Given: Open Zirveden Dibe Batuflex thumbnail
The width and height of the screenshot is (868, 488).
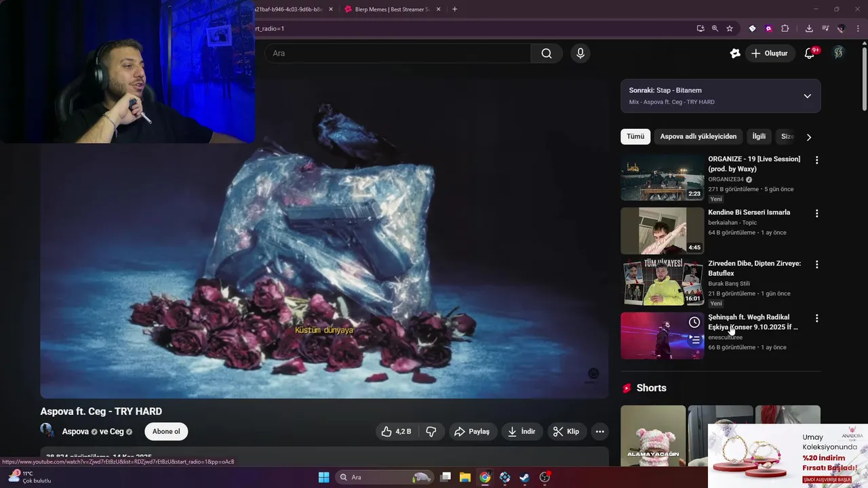Looking at the screenshot, I should coord(663,282).
